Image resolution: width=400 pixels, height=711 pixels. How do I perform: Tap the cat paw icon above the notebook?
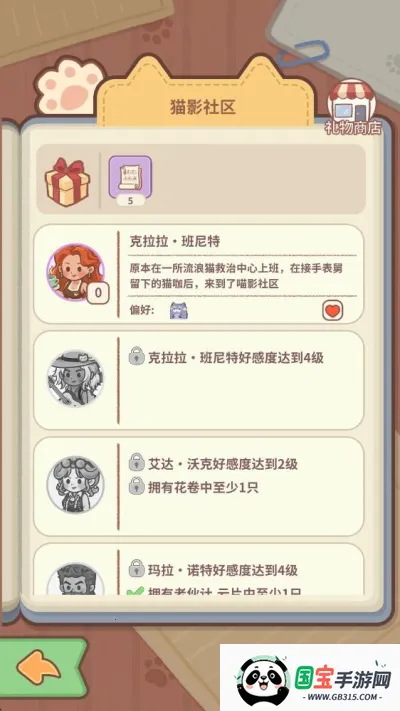click(68, 86)
